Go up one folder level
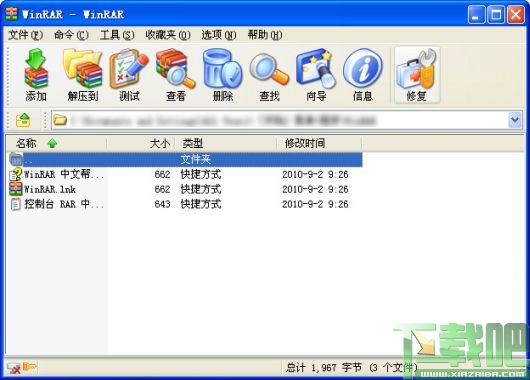Screen dimensions: 530x380 tap(23, 120)
